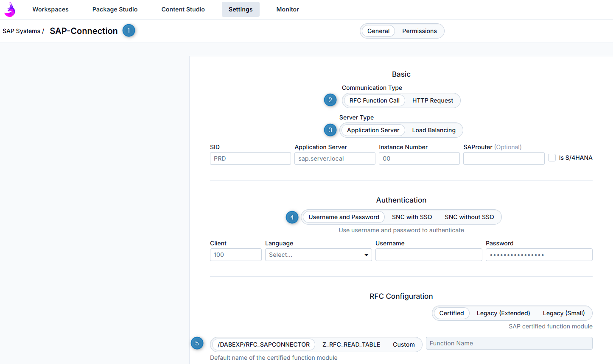Click the numbered badge 1 beside SAP-Connection
The image size is (613, 364).
[x=129, y=31]
